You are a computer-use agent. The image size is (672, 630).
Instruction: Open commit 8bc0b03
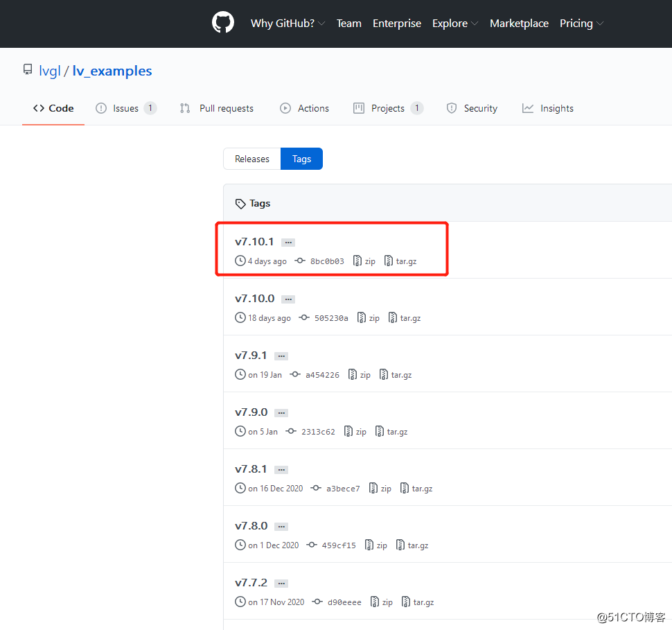coord(327,261)
